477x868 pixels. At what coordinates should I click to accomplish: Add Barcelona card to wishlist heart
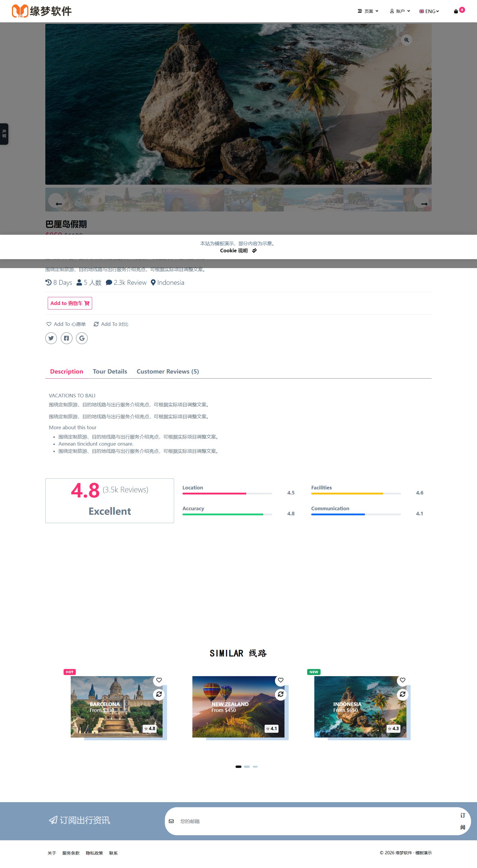tap(159, 680)
